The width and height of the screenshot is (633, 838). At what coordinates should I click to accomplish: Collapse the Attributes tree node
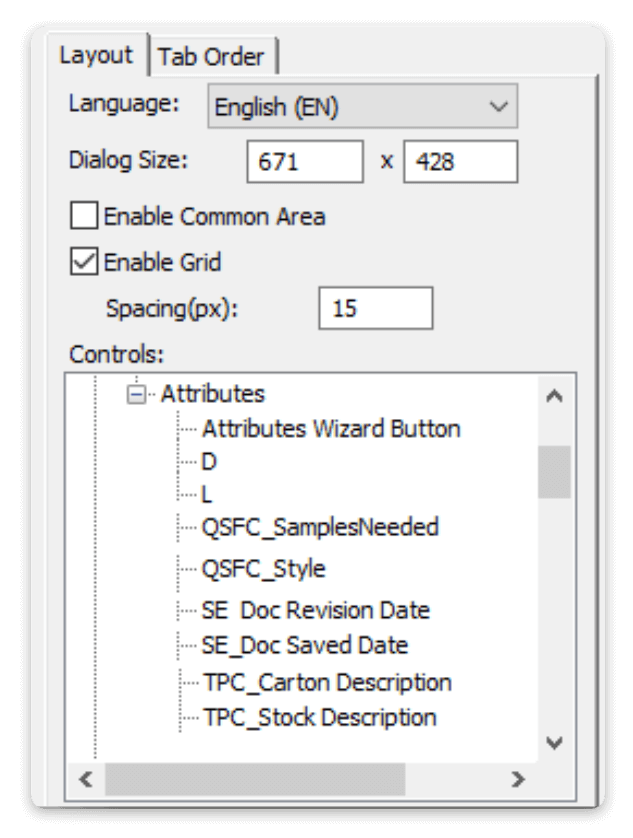136,395
